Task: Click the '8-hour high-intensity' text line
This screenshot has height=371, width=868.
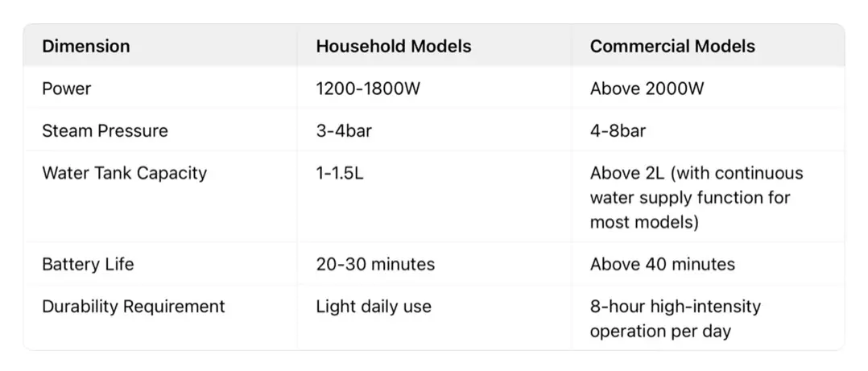Action: pos(675,307)
